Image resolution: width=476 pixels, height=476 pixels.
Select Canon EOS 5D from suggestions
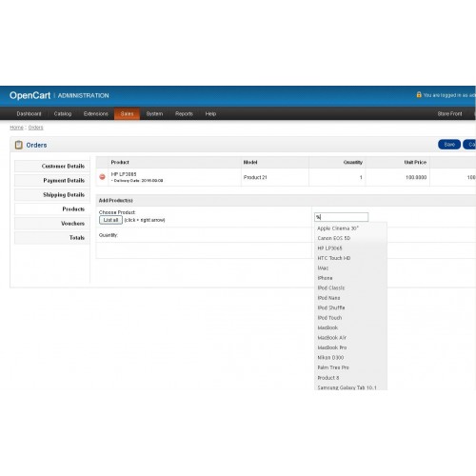(x=350, y=238)
